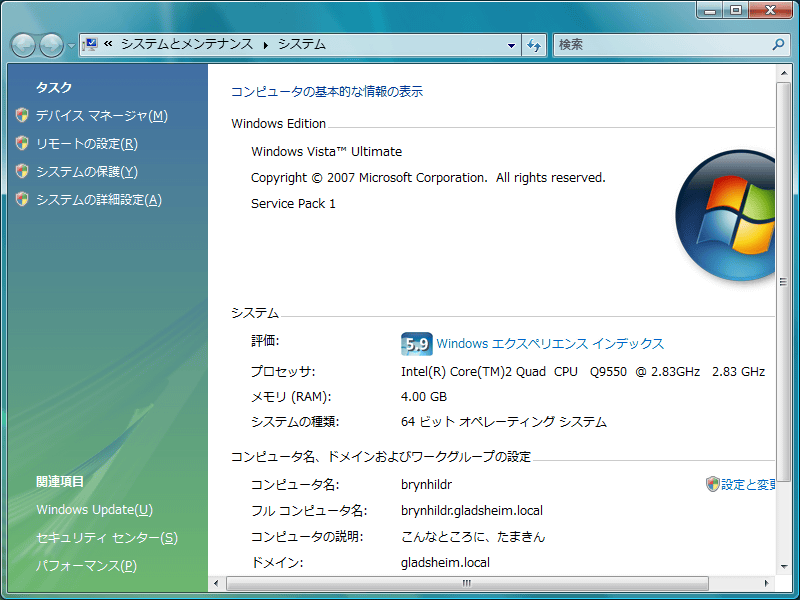Open デバイス マネージャ(M) from tasks

[101, 116]
